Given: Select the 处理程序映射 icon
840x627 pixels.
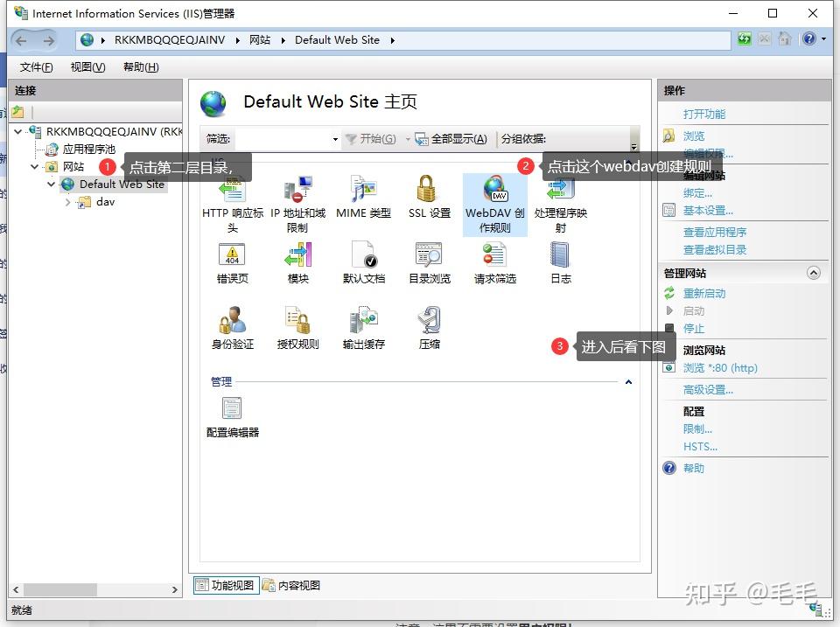Looking at the screenshot, I should pyautogui.click(x=557, y=197).
